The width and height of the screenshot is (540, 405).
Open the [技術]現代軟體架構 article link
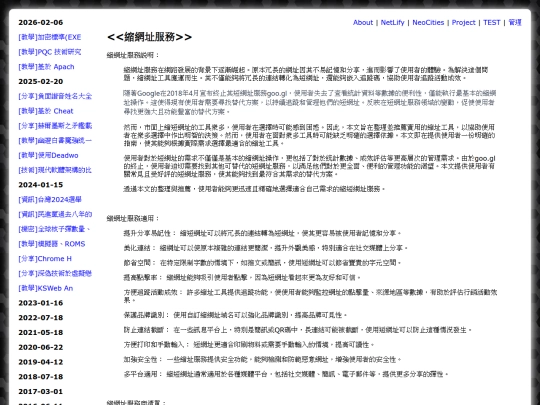pyautogui.click(x=55, y=170)
